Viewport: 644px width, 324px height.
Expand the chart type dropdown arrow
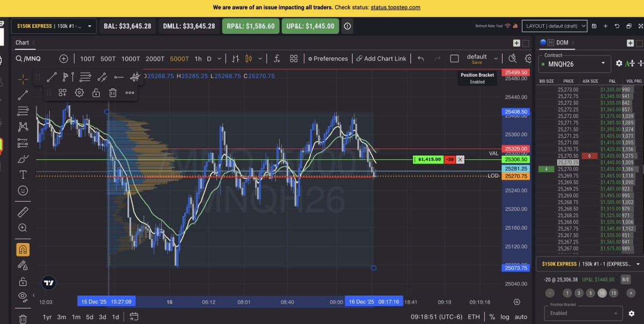tap(261, 59)
